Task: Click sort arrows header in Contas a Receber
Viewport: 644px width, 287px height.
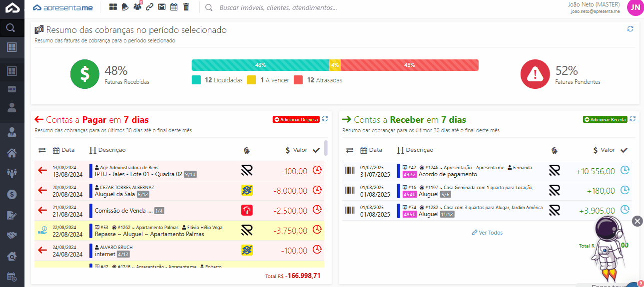Action: click(x=350, y=150)
